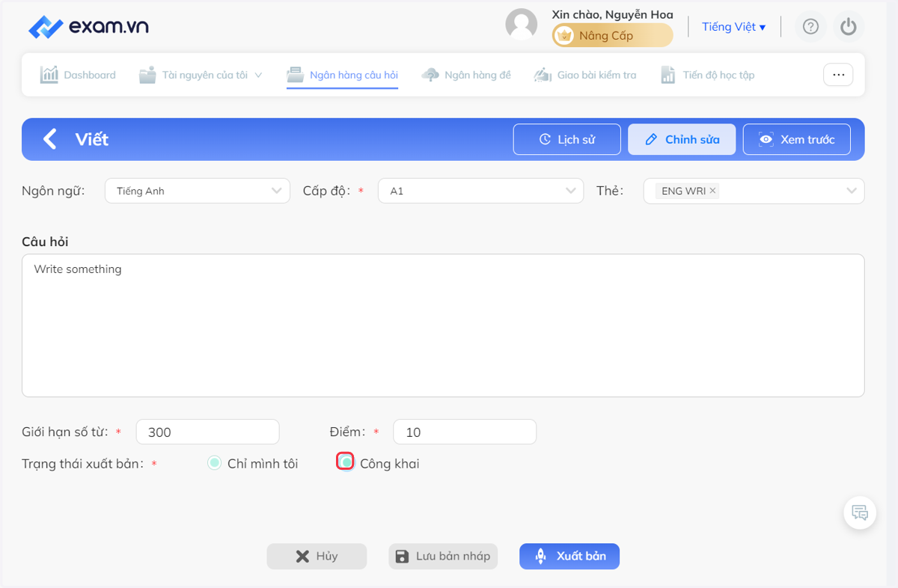Click the exam.vn logo
The height and width of the screenshot is (588, 898).
(x=88, y=27)
